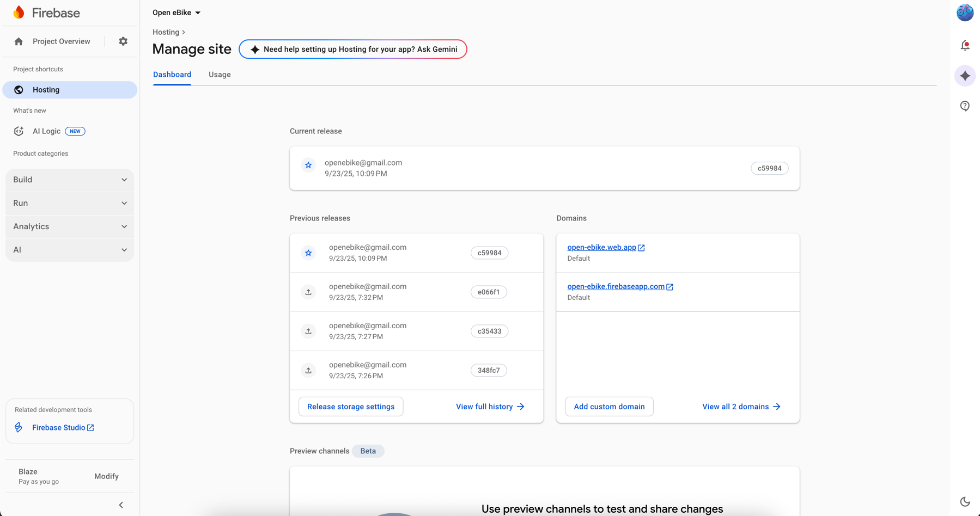Click Modify next to the Blaze plan
980x516 pixels.
106,476
